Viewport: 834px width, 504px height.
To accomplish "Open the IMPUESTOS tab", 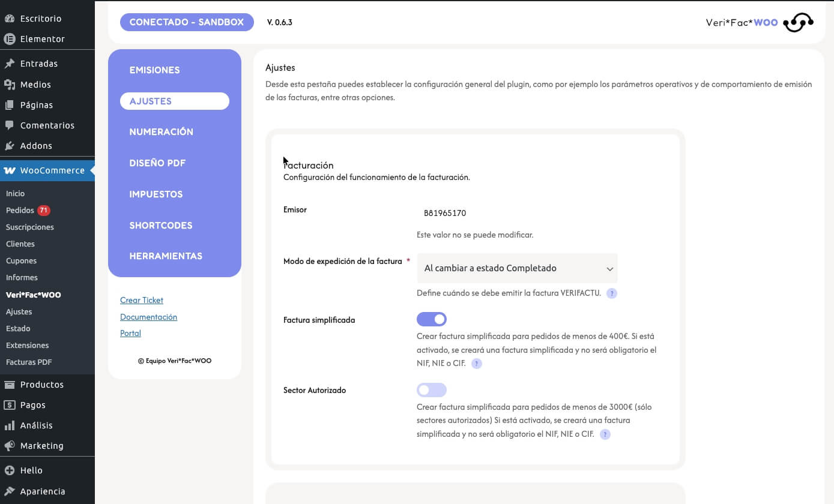I will click(156, 194).
